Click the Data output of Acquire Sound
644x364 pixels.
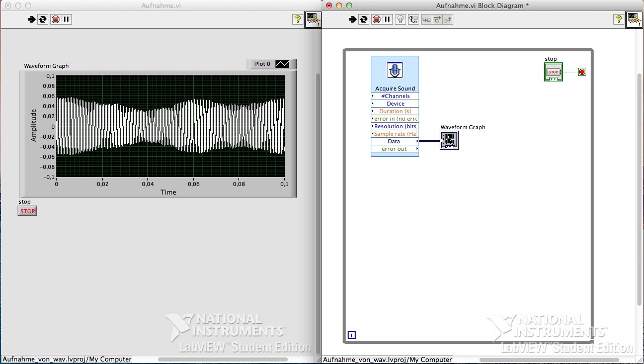point(395,141)
